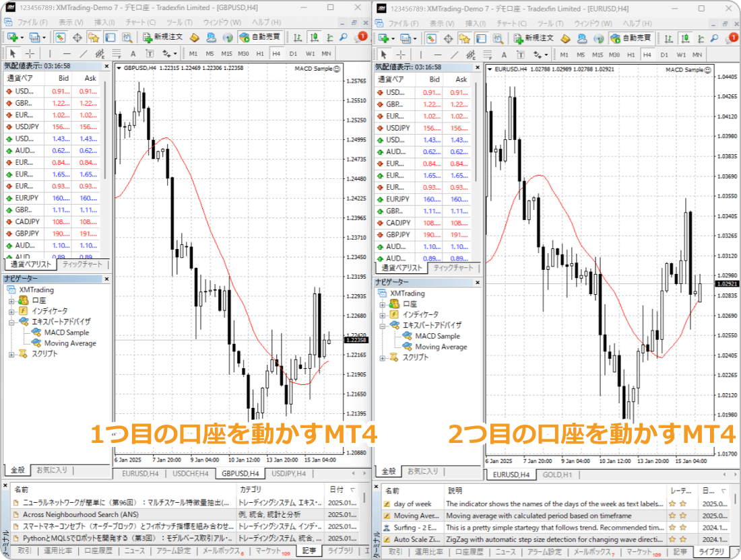The width and height of the screenshot is (741, 560).
Task: Open ファイル (F) menu in the left window
Action: (32, 22)
